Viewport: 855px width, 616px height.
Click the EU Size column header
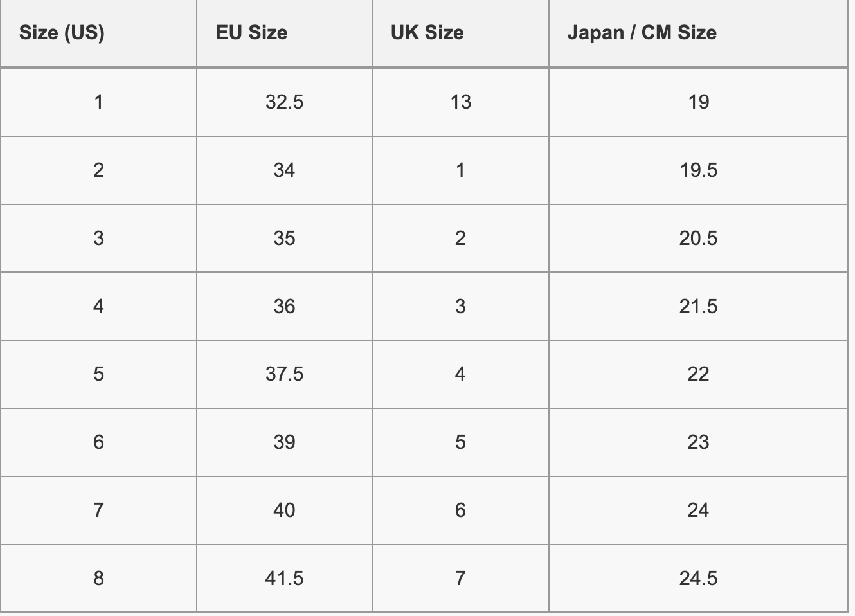251,33
